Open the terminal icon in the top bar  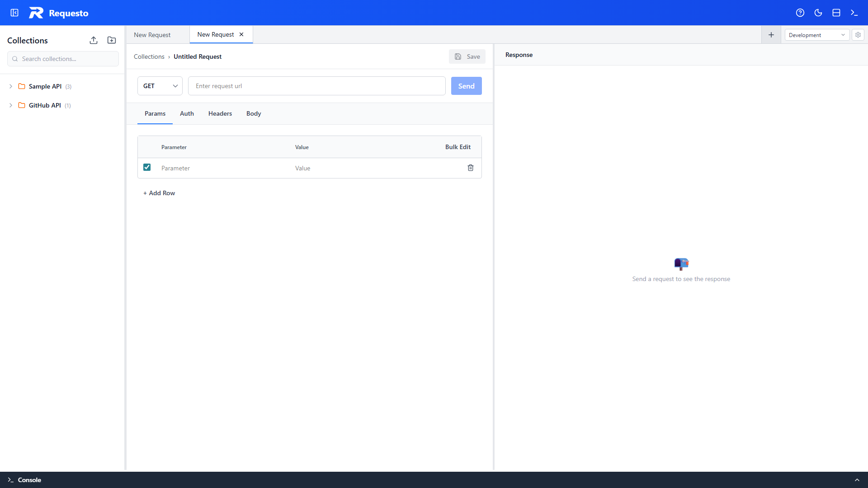click(x=854, y=13)
